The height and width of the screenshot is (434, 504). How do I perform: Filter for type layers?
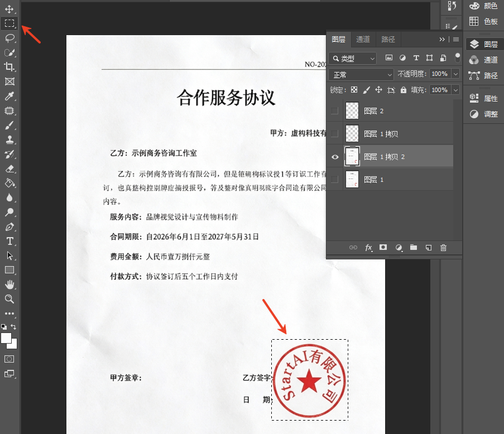coord(416,58)
